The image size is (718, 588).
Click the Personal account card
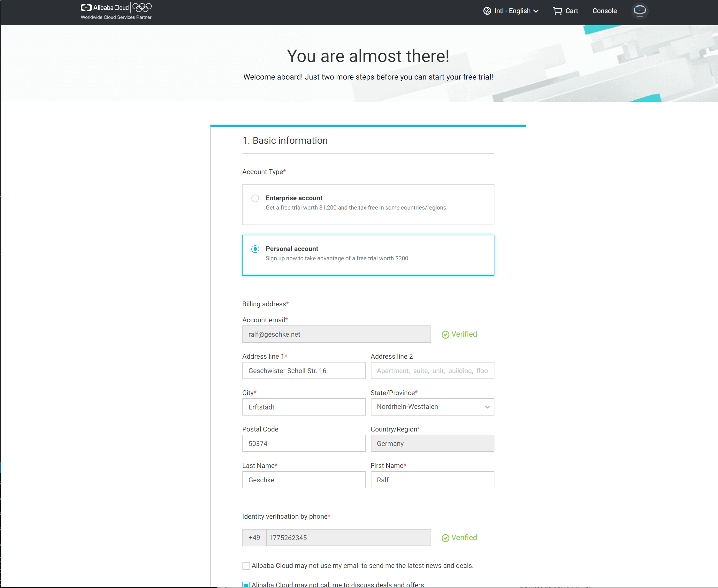[x=368, y=256]
